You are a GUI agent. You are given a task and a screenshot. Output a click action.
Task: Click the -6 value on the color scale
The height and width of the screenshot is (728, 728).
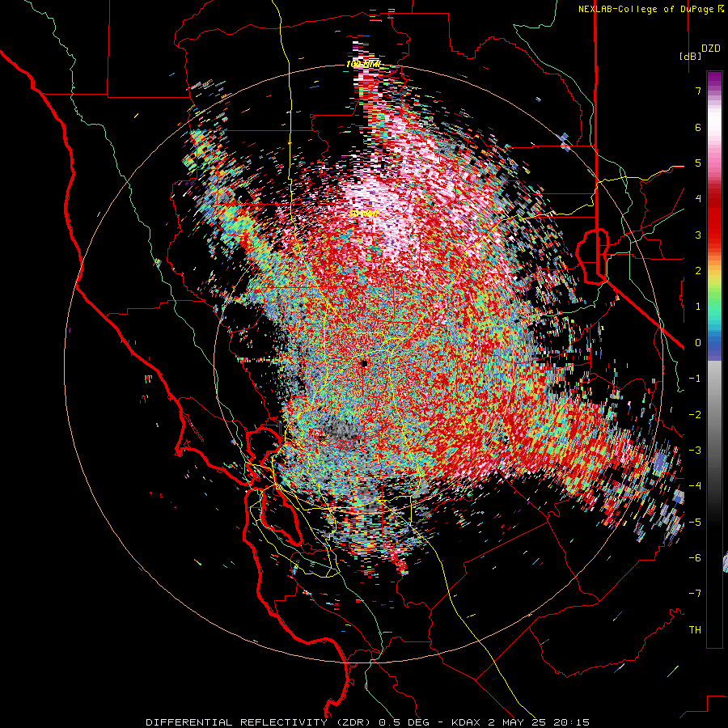[x=695, y=558]
